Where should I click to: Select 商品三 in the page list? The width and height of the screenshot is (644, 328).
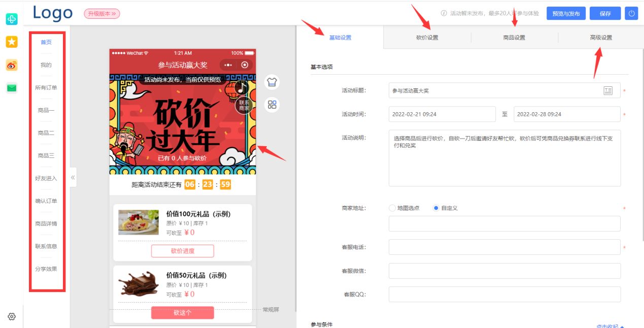tap(46, 156)
